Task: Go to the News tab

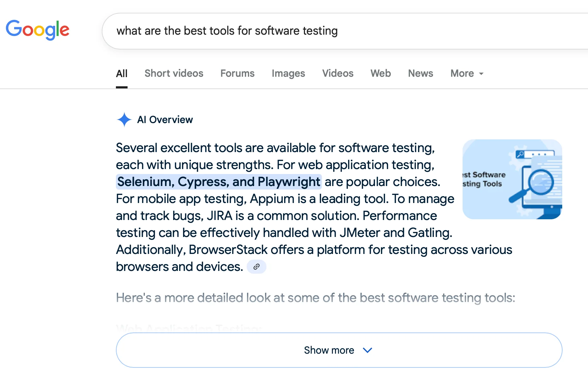Action: pyautogui.click(x=421, y=73)
